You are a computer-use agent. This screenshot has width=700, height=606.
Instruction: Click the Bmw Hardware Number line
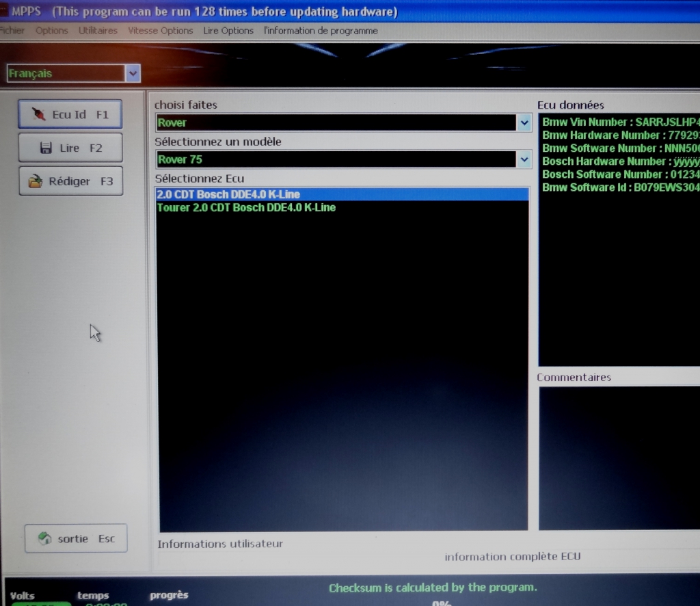tap(621, 135)
